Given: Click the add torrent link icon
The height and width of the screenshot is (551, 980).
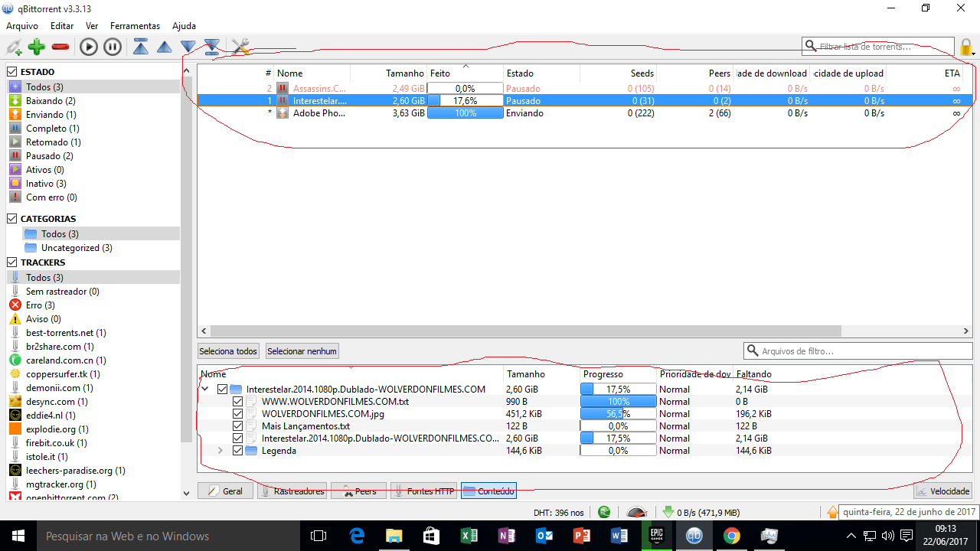Looking at the screenshot, I should click(14, 47).
